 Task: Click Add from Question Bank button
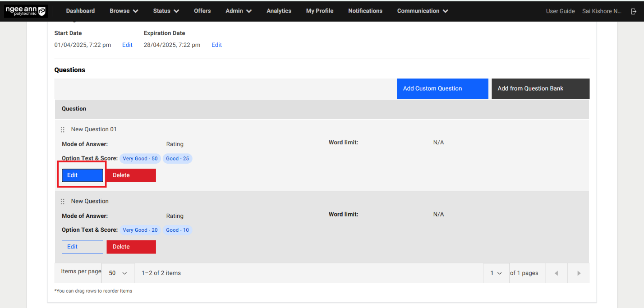click(x=540, y=88)
